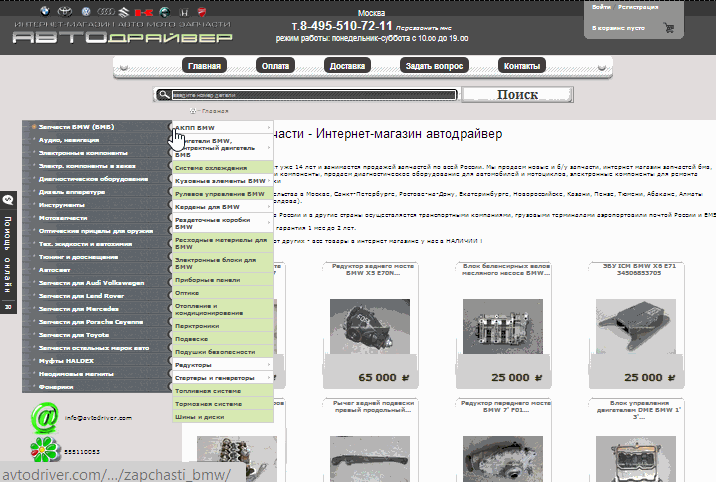Open the 65 000 rear axle reducer photo
Viewport: 716px width, 482px height.
point(370,326)
